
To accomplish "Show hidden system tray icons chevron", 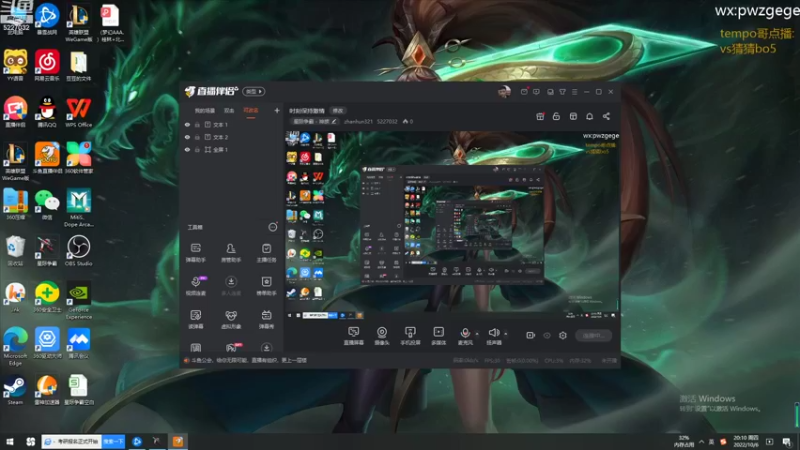I will [702, 441].
